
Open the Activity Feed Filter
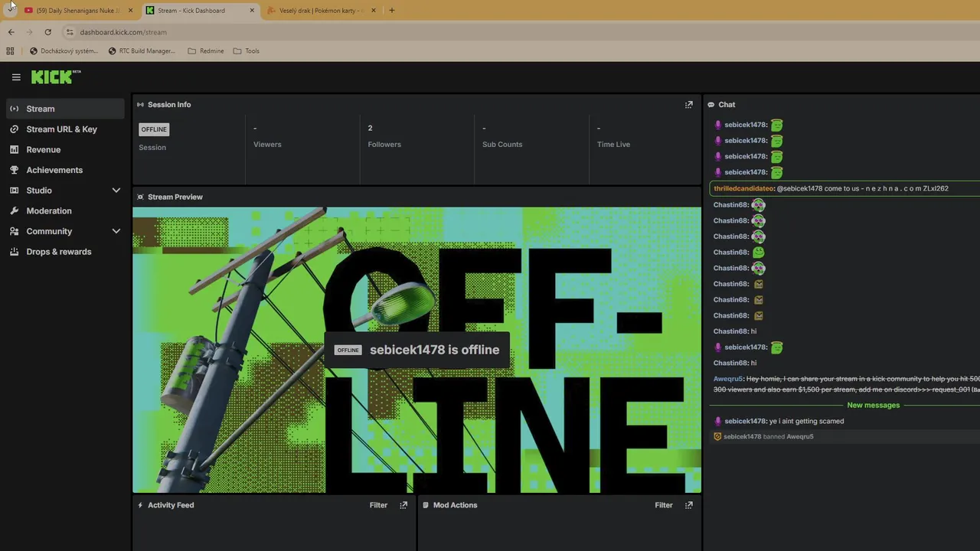(x=378, y=505)
